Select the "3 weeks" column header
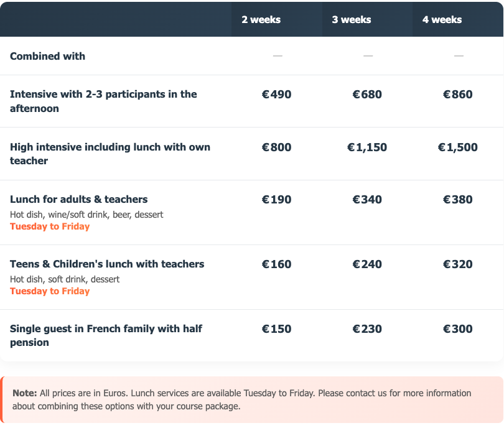This screenshot has height=428, width=504. (352, 19)
